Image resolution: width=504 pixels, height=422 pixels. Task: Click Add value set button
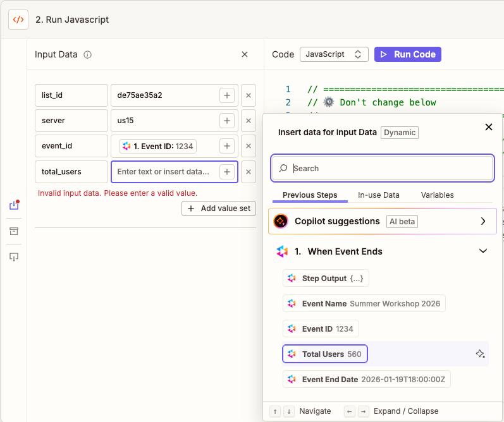click(x=219, y=208)
